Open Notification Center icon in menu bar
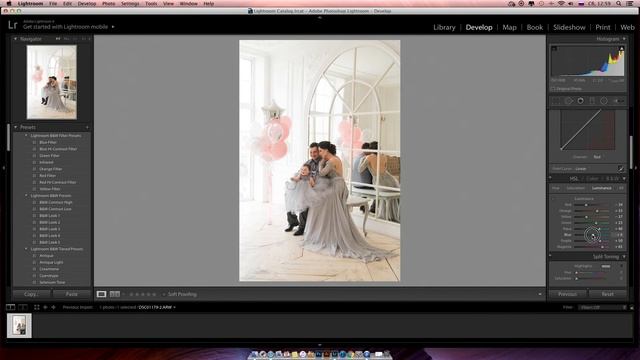Screen dimensions: 640x360 [x=631, y=3]
